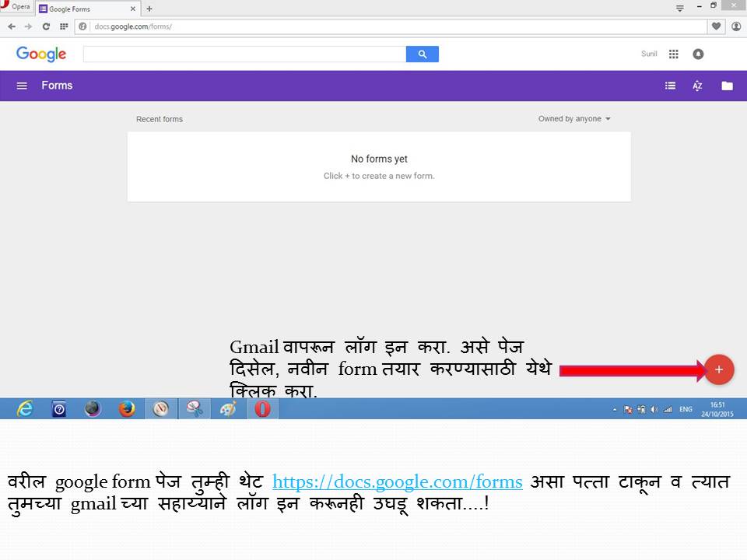
Task: Switch to Opera in the taskbar
Action: [262, 408]
